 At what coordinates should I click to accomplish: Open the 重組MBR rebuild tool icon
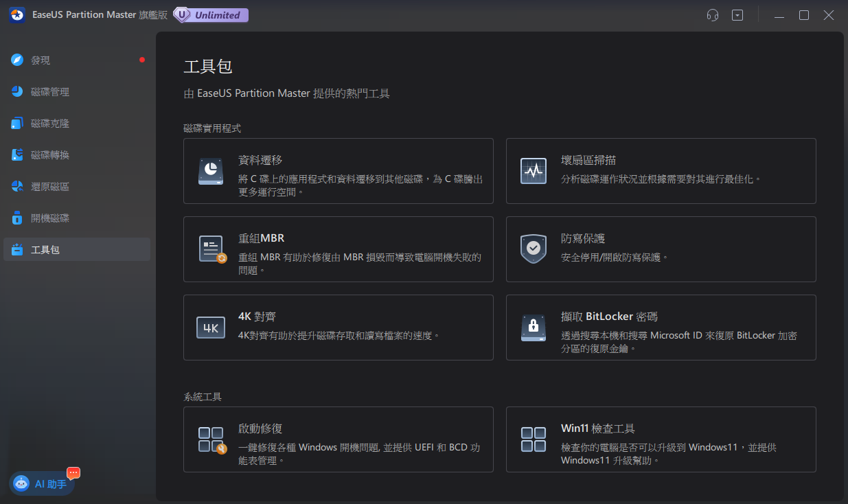click(212, 249)
